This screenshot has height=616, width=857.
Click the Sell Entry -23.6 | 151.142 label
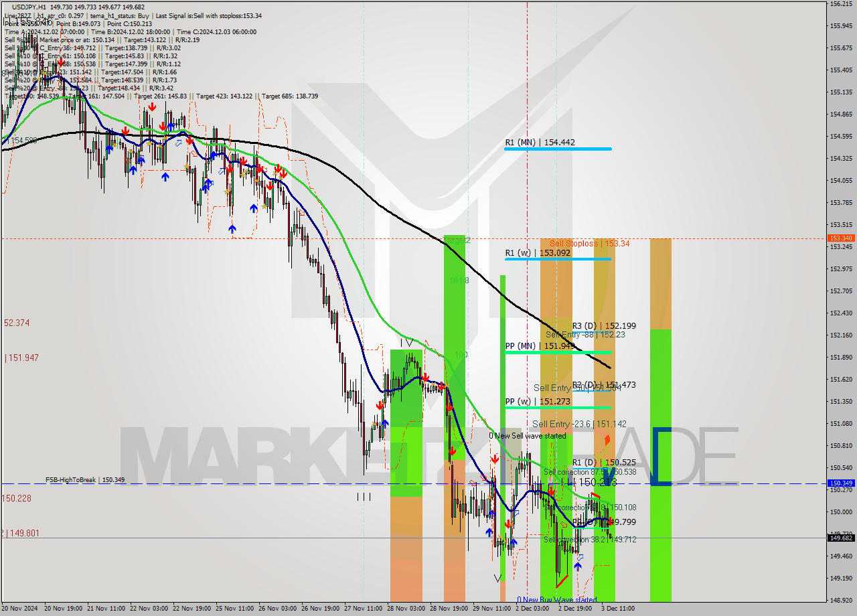[x=579, y=424]
